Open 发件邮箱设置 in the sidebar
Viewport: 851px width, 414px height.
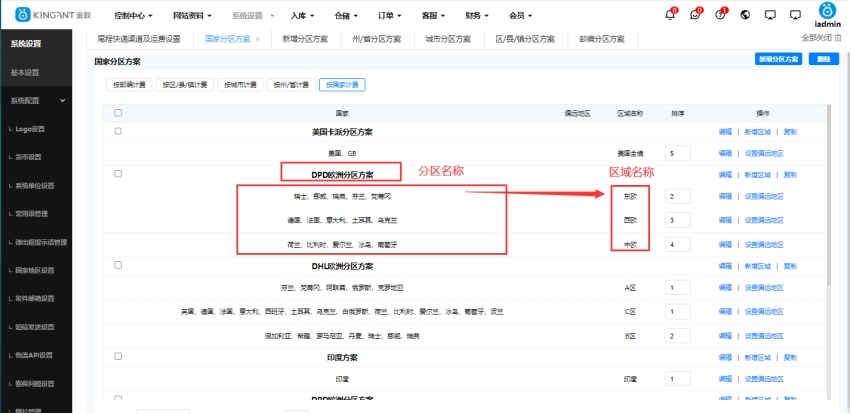coord(36,298)
